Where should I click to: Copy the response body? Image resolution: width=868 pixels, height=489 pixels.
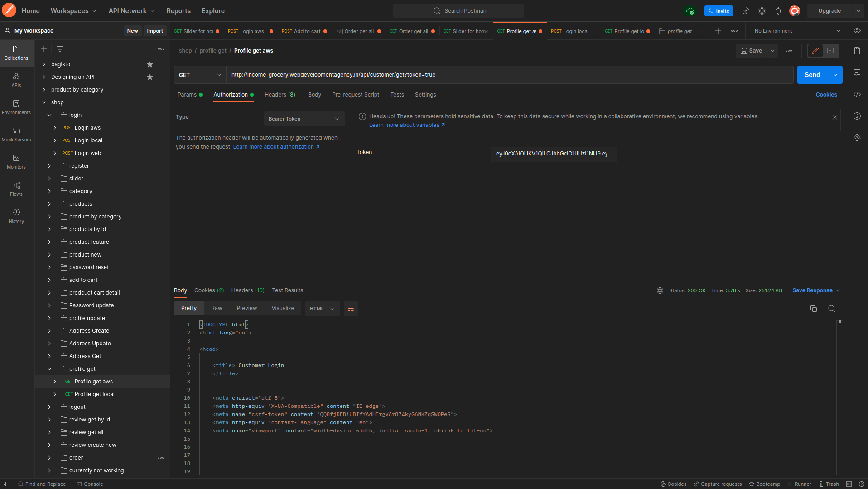(814, 309)
